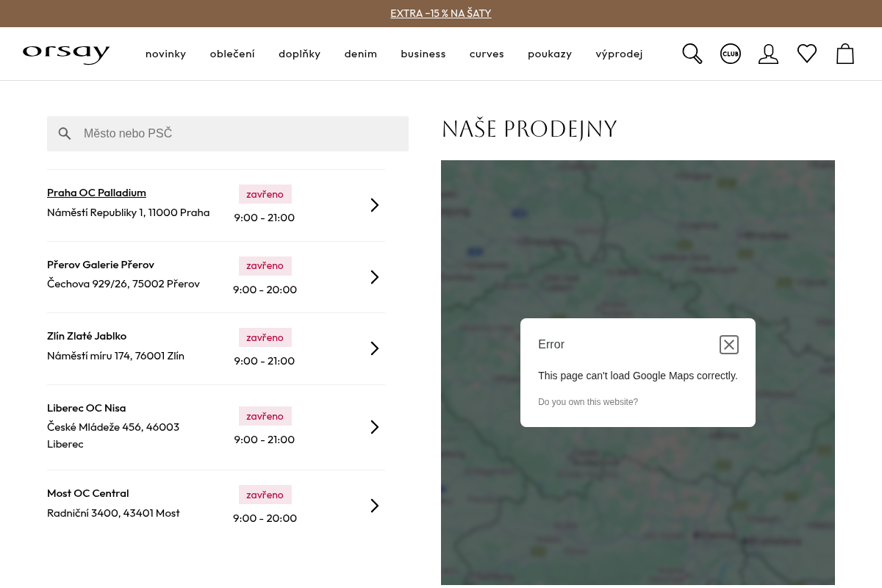The width and height of the screenshot is (882, 588).
Task: Open the site search magnifier icon
Action: [x=692, y=54]
